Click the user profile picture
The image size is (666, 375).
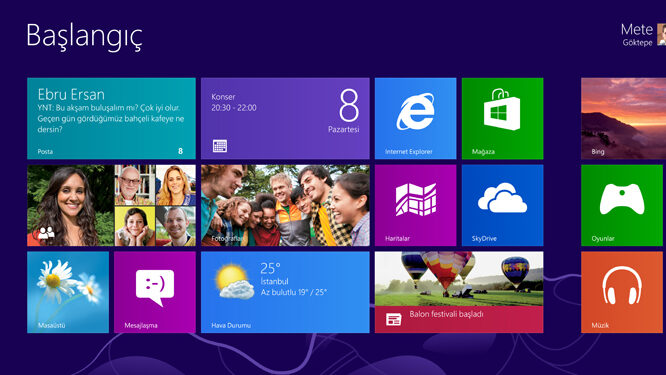[x=661, y=34]
